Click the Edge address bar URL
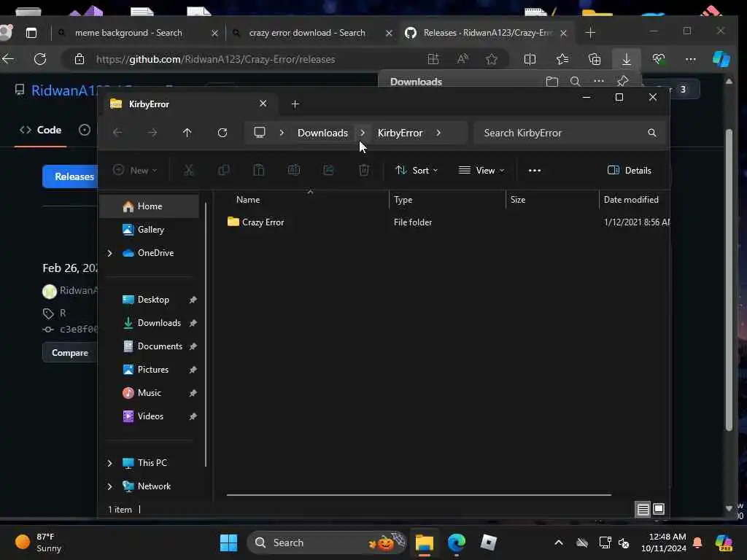This screenshot has width=747, height=560. pyautogui.click(x=215, y=59)
